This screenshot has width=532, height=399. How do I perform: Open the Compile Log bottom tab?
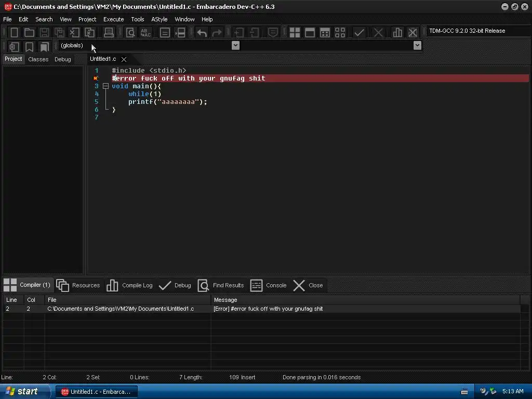(x=129, y=285)
